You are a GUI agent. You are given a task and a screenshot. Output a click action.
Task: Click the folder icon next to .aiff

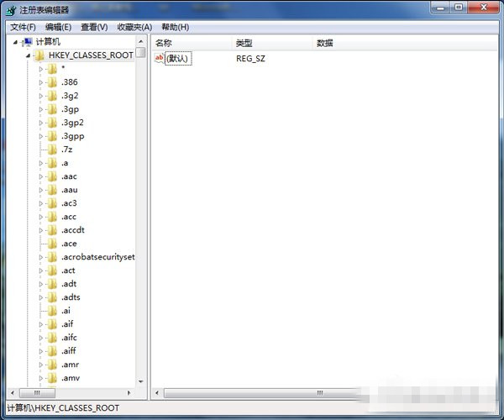tap(52, 351)
